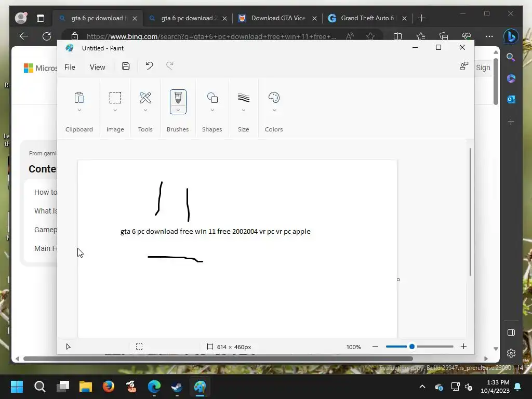Expand the Clipboard dropdown chevron
The image size is (532, 399).
(79, 110)
